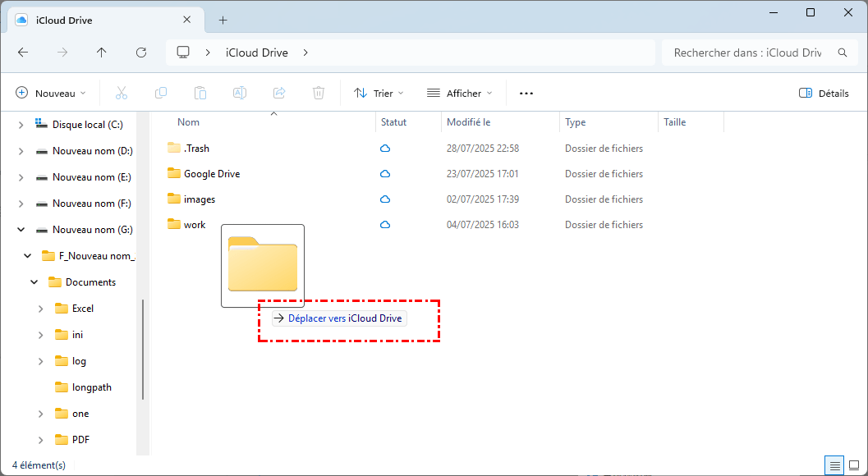Click the Copy icon in toolbar
Image resolution: width=868 pixels, height=476 pixels.
(x=161, y=93)
